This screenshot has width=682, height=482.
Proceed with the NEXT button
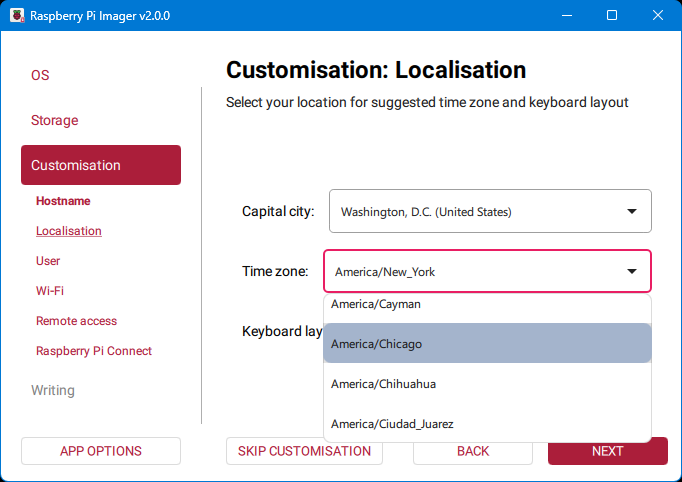coord(607,451)
